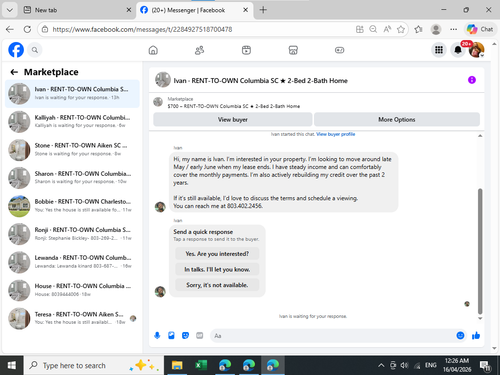The image size is (500, 375).
Task: Open the Friends icon in top navigation
Action: (x=199, y=50)
